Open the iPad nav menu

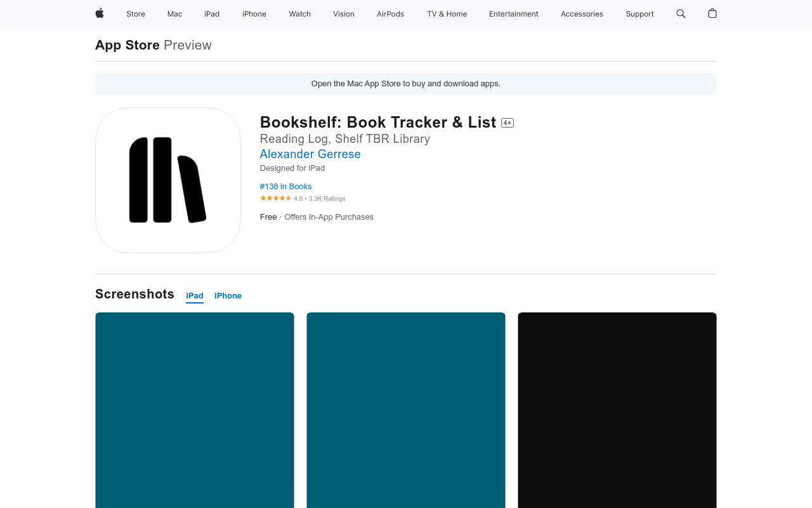pos(212,14)
